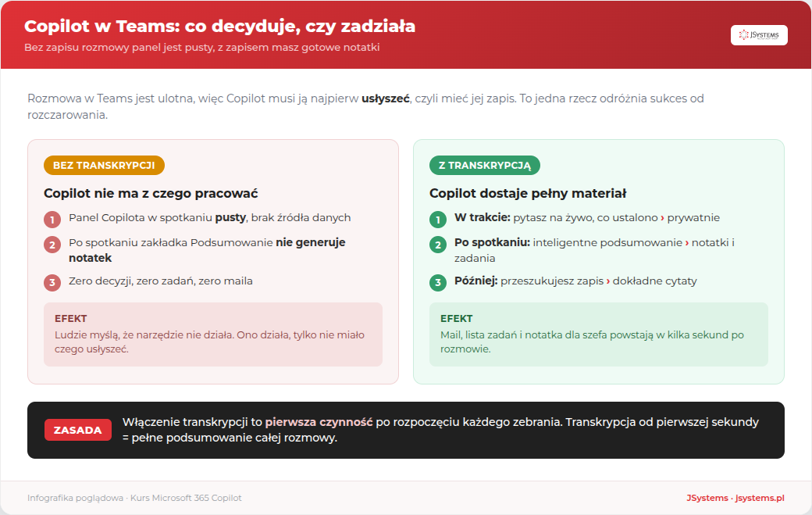Click green number 2 next to 'Po spotkaniu:'

pyautogui.click(x=438, y=245)
